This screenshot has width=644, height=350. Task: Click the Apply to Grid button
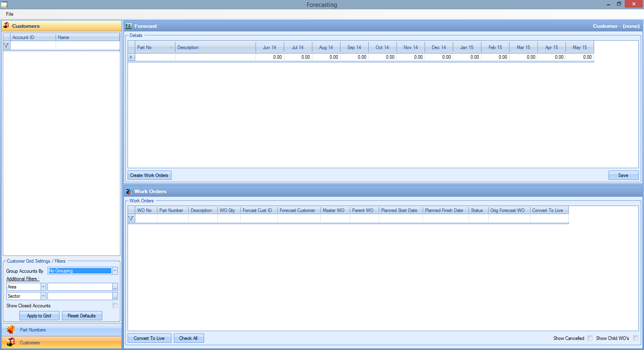tap(39, 316)
